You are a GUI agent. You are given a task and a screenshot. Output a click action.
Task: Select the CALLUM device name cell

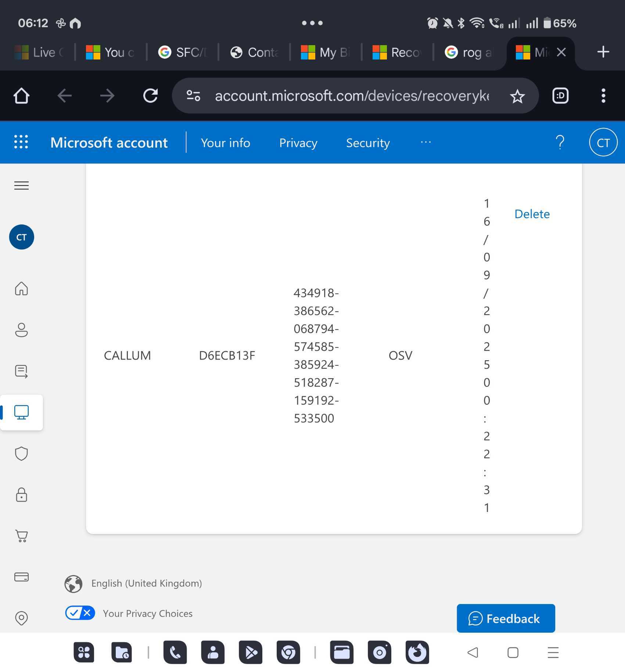click(127, 355)
